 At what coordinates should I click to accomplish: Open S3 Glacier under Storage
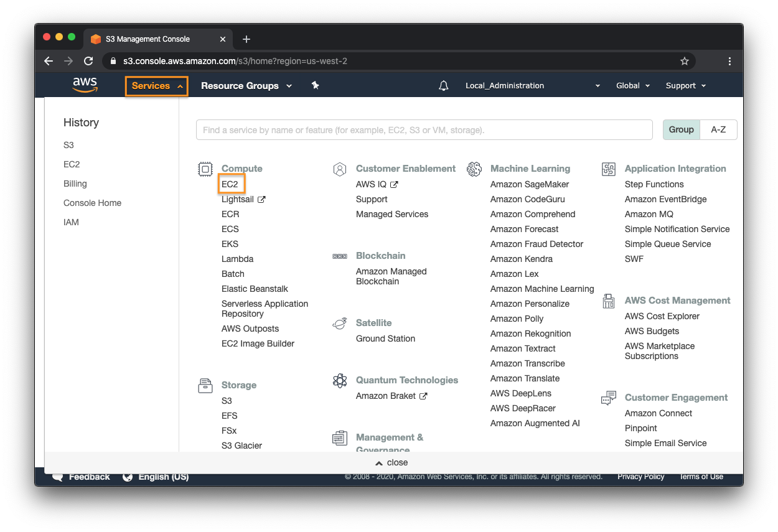[241, 446]
